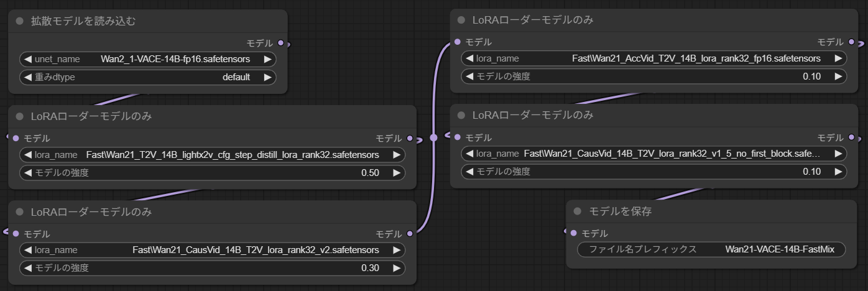This screenshot has height=291, width=868.
Task: Click the title dot of the CausVid v2 LoRA node
Action: click(x=19, y=212)
